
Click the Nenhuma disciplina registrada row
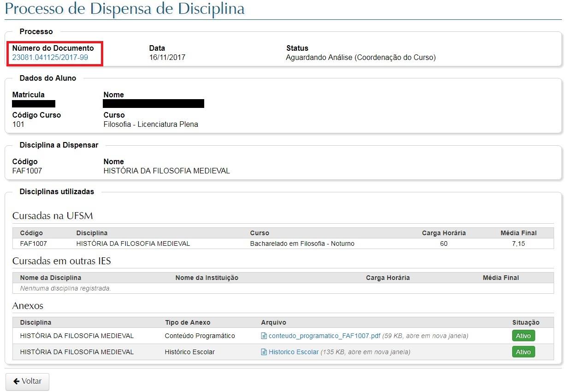[x=65, y=288]
